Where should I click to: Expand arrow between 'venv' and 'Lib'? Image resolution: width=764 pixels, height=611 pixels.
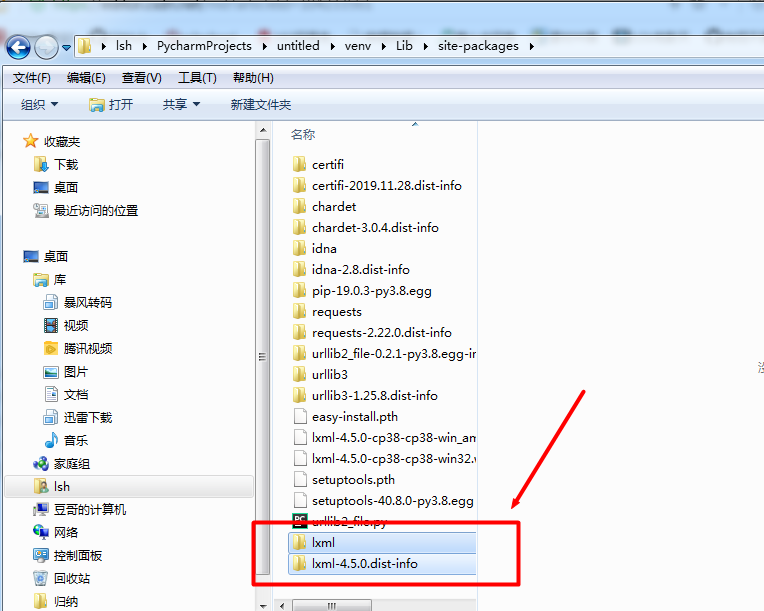384,46
